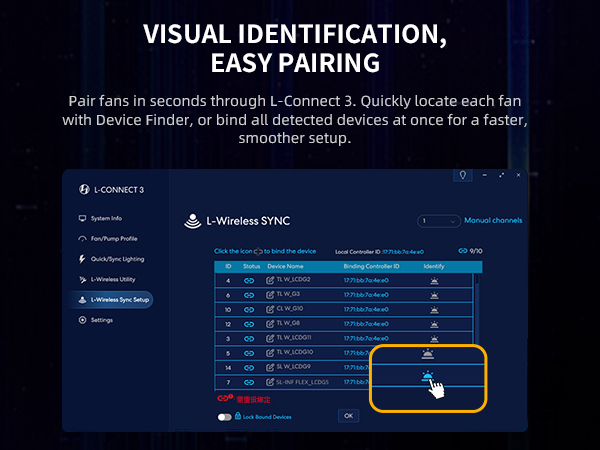The height and width of the screenshot is (450, 600).
Task: Click the Status column header
Action: click(x=251, y=266)
